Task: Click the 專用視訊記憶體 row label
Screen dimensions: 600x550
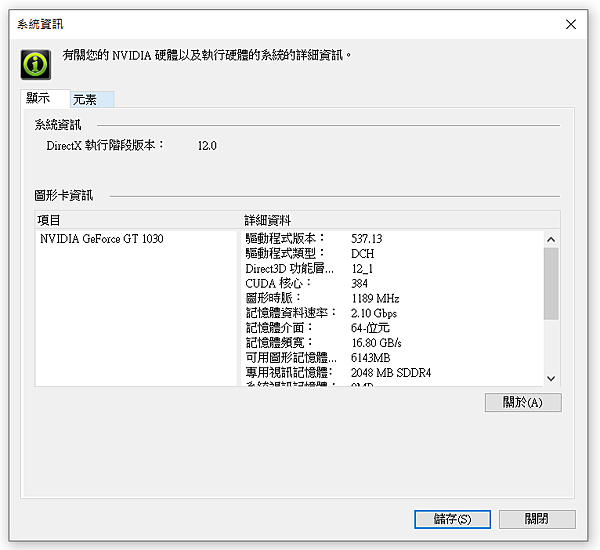Action: click(x=289, y=372)
